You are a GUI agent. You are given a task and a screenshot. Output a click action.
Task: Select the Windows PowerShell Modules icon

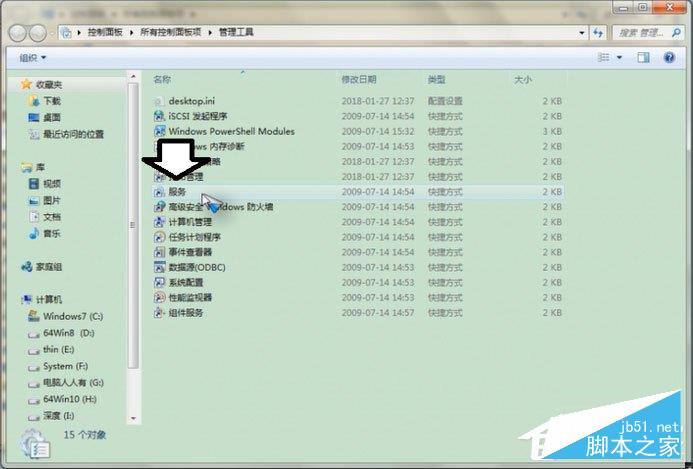pos(159,131)
